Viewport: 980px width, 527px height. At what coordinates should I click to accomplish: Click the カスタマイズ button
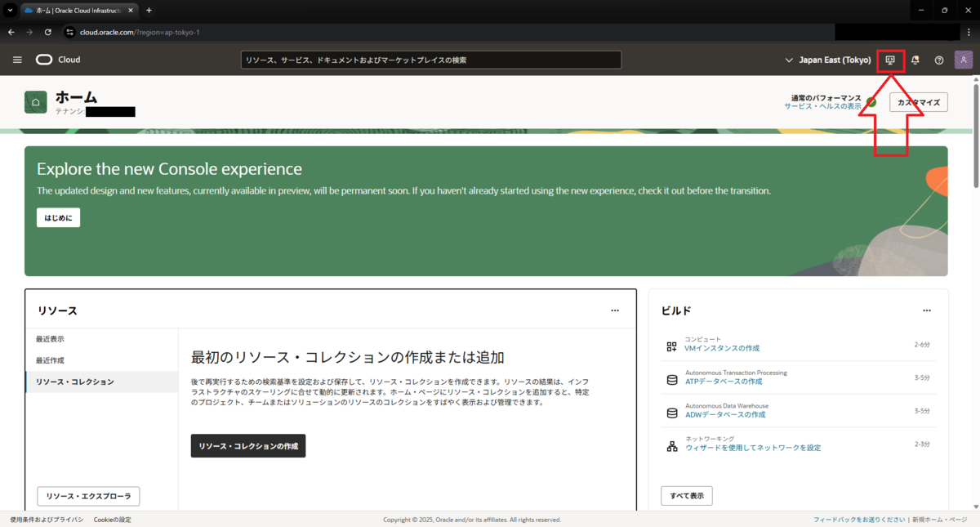point(919,102)
